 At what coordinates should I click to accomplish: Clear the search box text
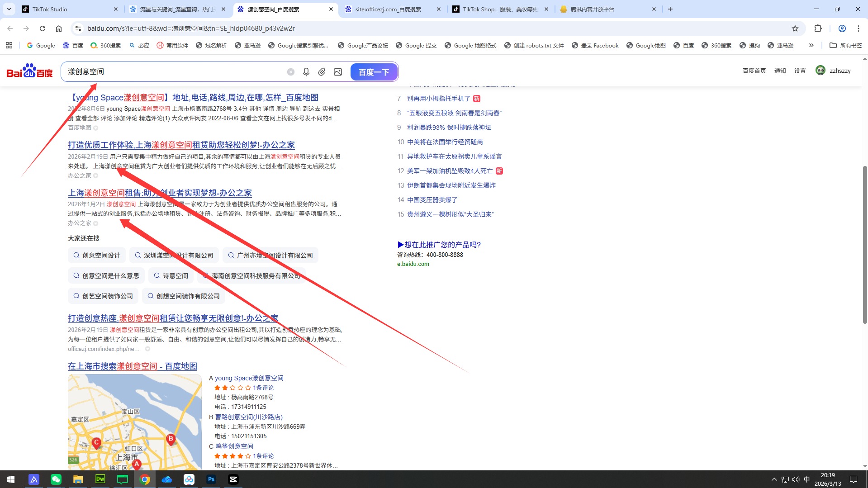click(291, 72)
